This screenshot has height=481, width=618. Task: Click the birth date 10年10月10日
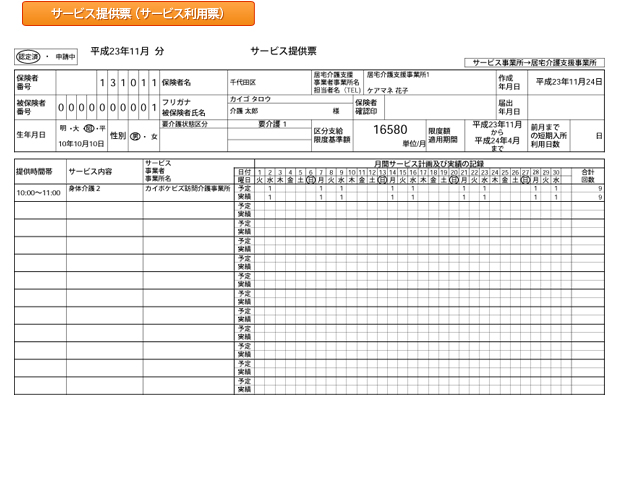[x=82, y=144]
